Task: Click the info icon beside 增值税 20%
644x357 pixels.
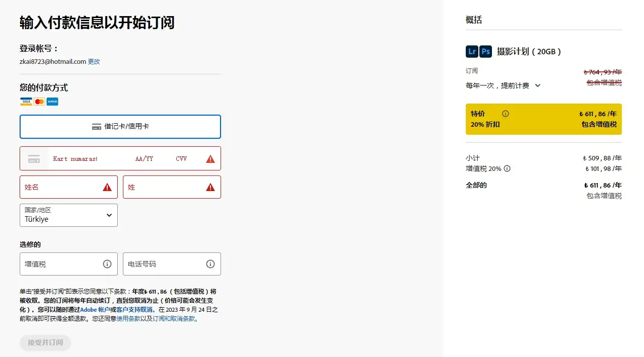Action: tap(507, 168)
